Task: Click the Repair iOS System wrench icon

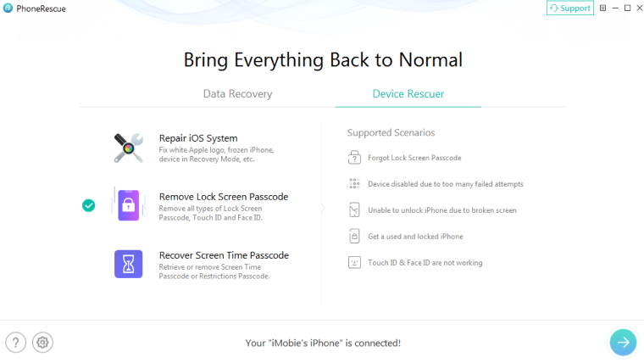Action: [129, 147]
